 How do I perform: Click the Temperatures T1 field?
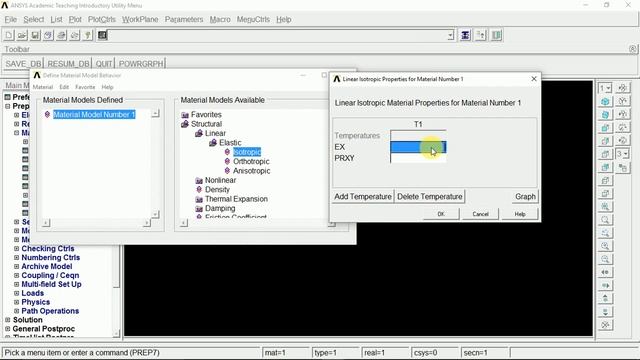(x=418, y=136)
